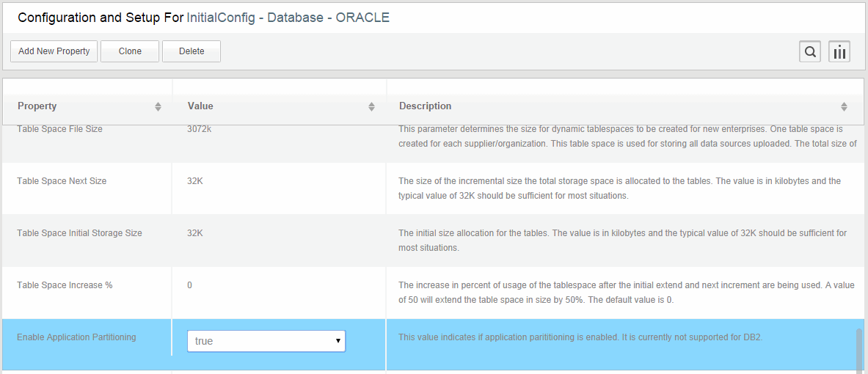868x374 pixels.
Task: Click the 32K value for Next Size
Action: pos(195,181)
